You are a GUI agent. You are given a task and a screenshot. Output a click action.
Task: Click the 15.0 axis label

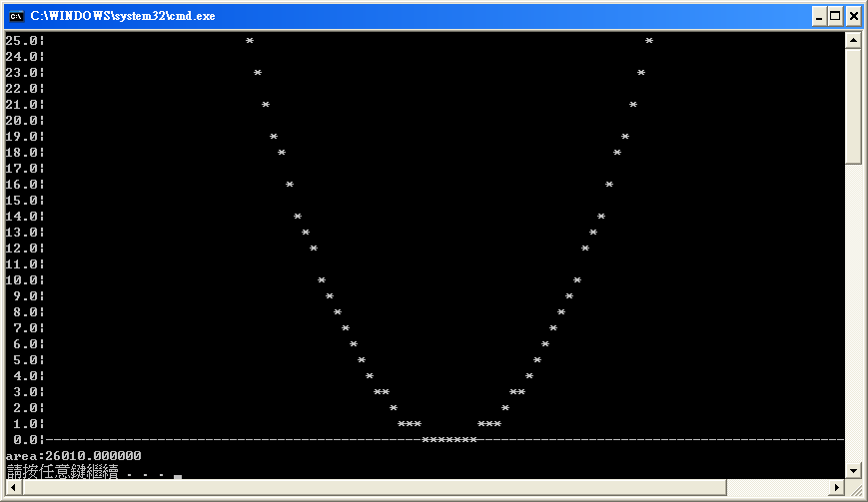22,201
